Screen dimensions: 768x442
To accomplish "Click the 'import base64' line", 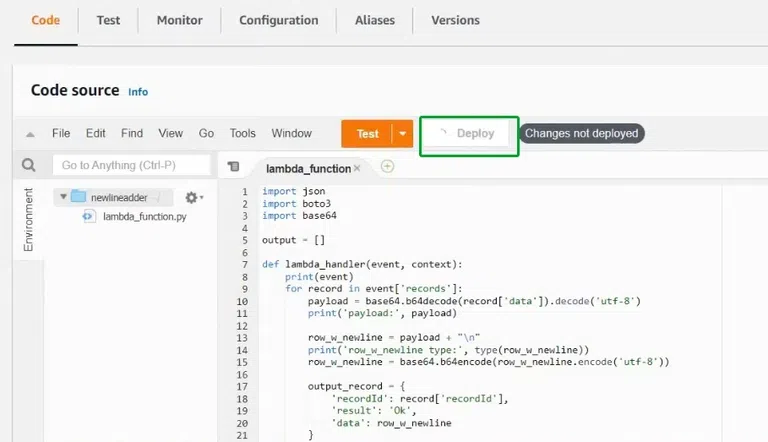I will pyautogui.click(x=299, y=216).
